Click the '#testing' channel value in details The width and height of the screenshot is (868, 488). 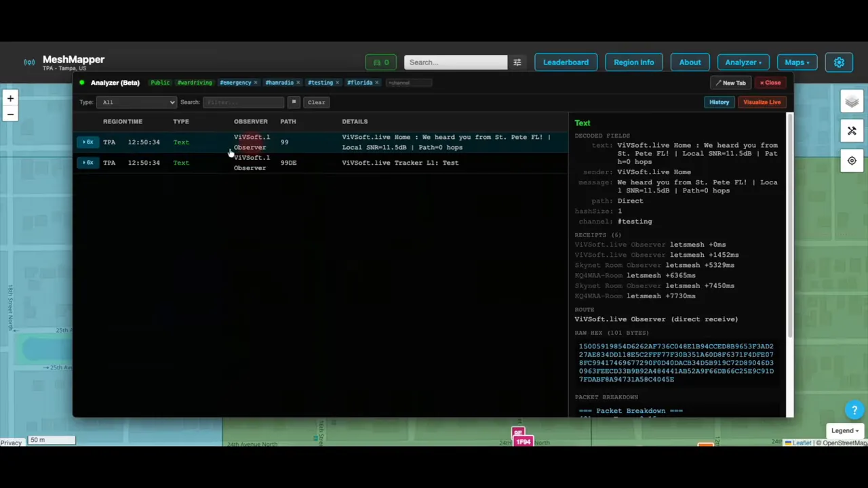635,222
